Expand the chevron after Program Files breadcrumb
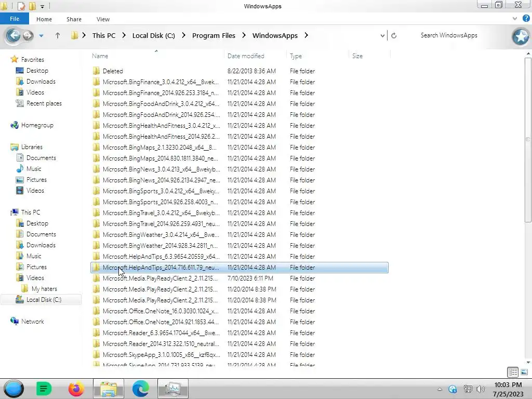This screenshot has height=399, width=532. [x=244, y=35]
